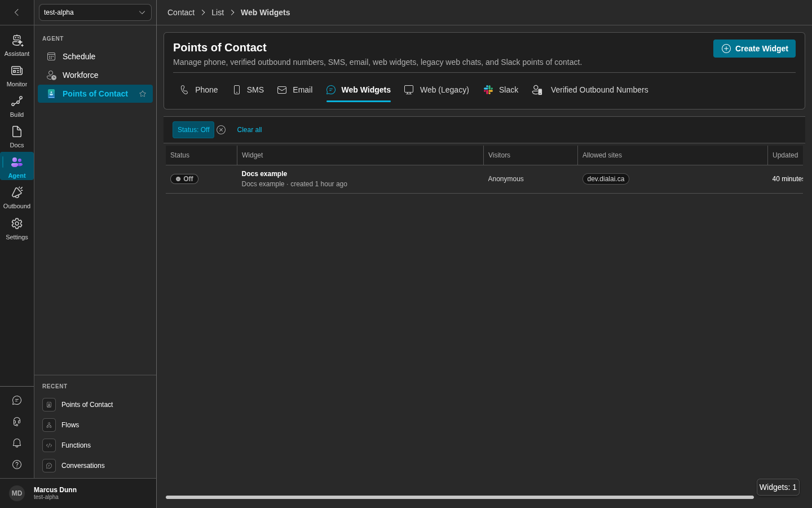This screenshot has width=812, height=508.
Task: Open the Outbound section
Action: [17, 198]
